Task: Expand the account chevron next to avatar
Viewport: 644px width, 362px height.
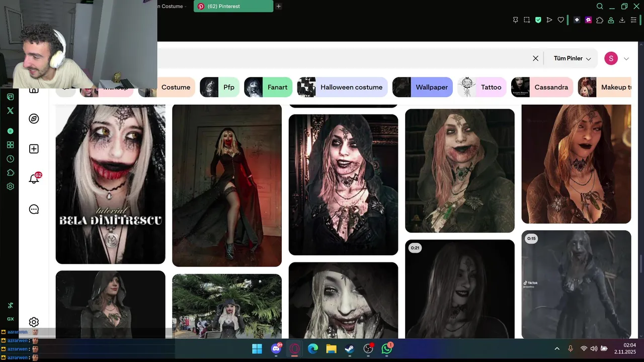Action: pyautogui.click(x=626, y=59)
